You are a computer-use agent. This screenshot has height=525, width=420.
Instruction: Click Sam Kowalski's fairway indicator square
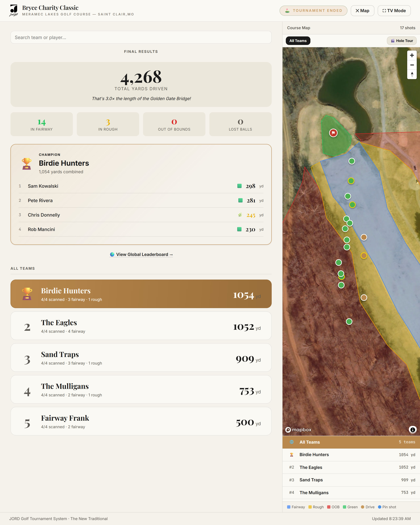point(239,186)
